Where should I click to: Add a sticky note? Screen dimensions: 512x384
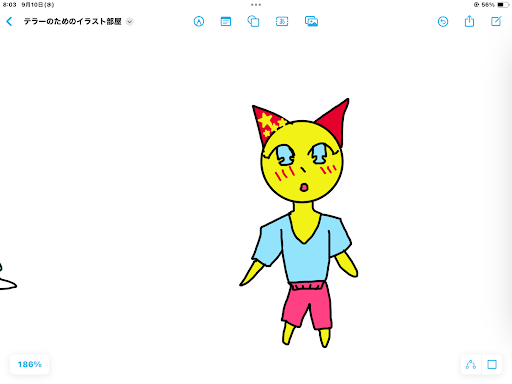coord(226,22)
